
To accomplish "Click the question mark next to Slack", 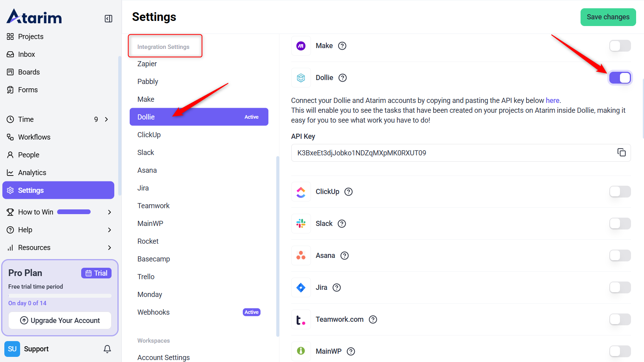I will [x=342, y=224].
